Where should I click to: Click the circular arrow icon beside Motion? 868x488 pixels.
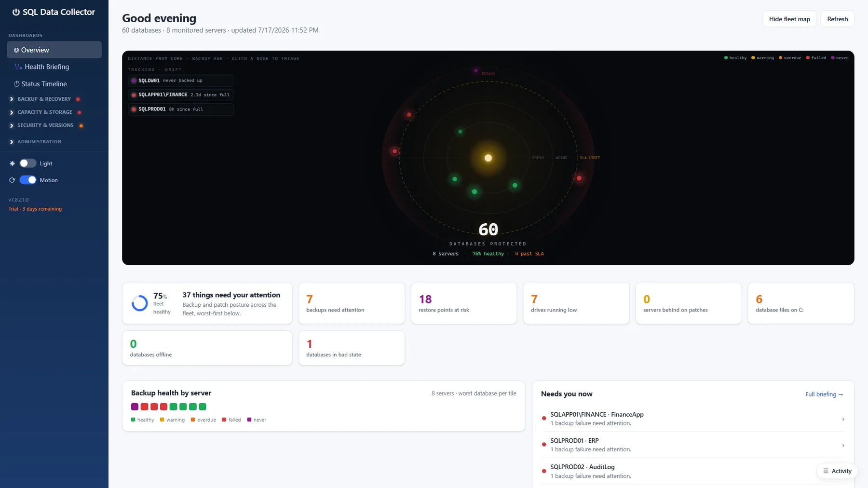[12, 180]
